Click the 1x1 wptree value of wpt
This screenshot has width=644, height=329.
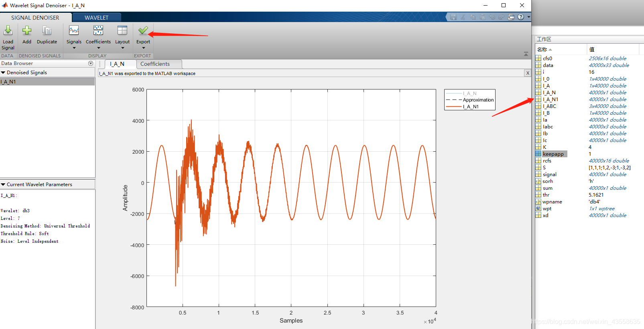(602, 209)
